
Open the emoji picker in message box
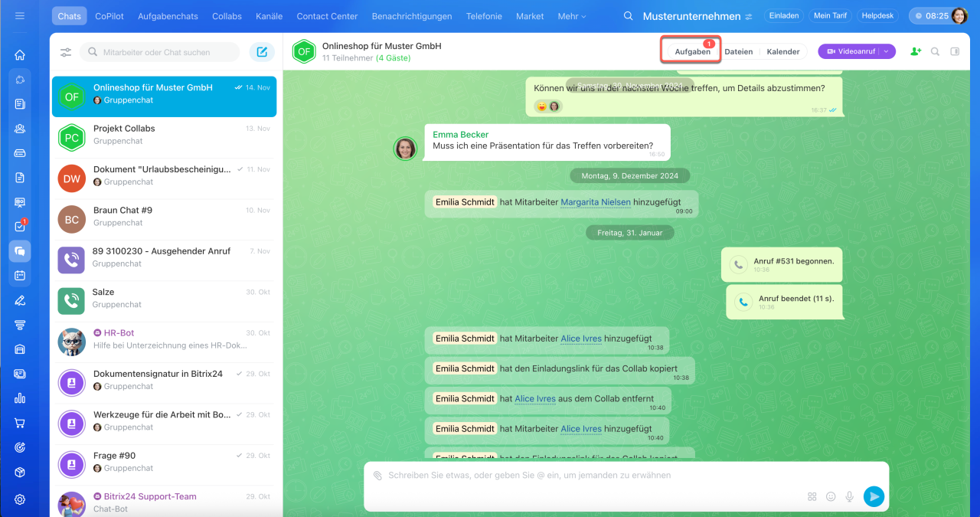coord(831,496)
